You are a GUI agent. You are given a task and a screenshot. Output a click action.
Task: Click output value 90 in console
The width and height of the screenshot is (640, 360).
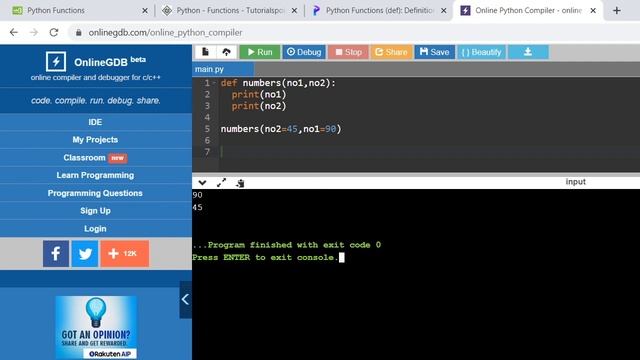[x=197, y=195]
